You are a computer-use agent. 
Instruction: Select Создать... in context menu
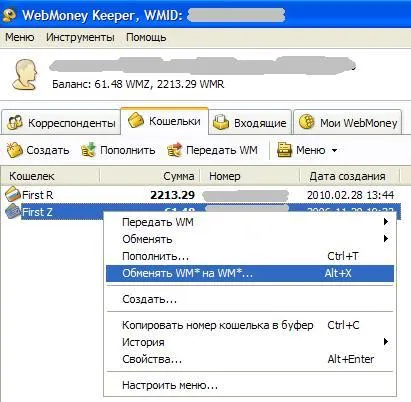pyautogui.click(x=250, y=299)
